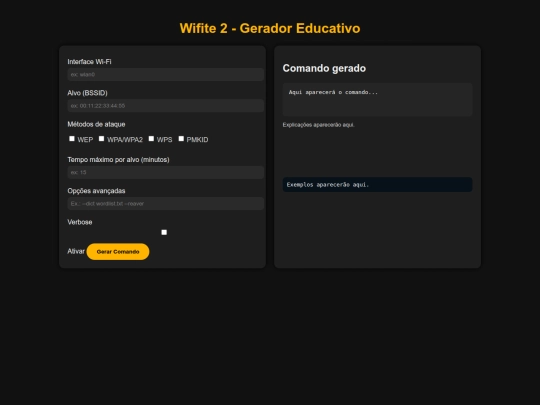The width and height of the screenshot is (540, 405).
Task: Select the PMKID checkbox
Action: click(x=181, y=138)
